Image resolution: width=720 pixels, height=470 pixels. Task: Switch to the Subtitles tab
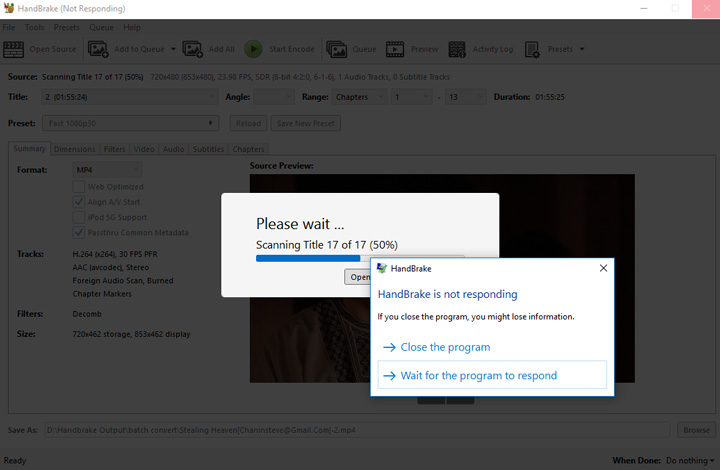(208, 149)
